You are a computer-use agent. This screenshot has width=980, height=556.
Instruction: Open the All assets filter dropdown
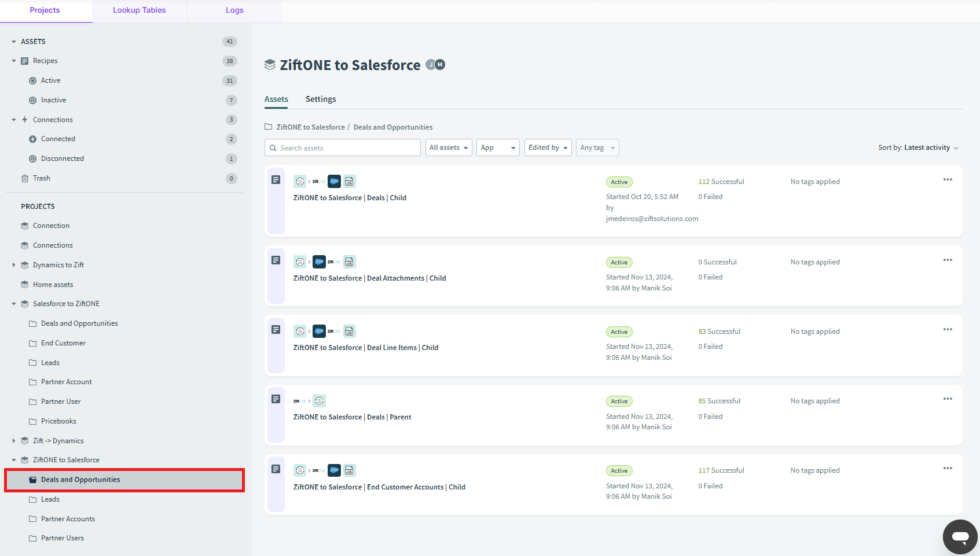point(449,148)
